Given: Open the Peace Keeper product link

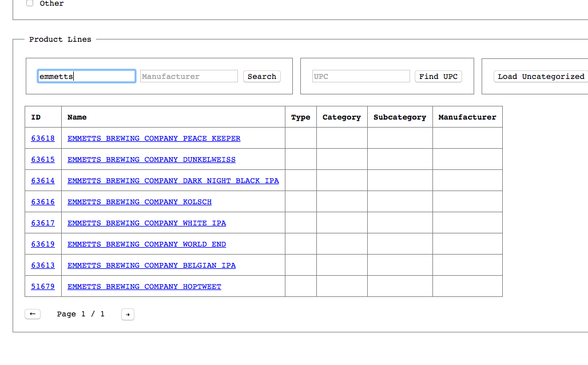Looking at the screenshot, I should 154,138.
